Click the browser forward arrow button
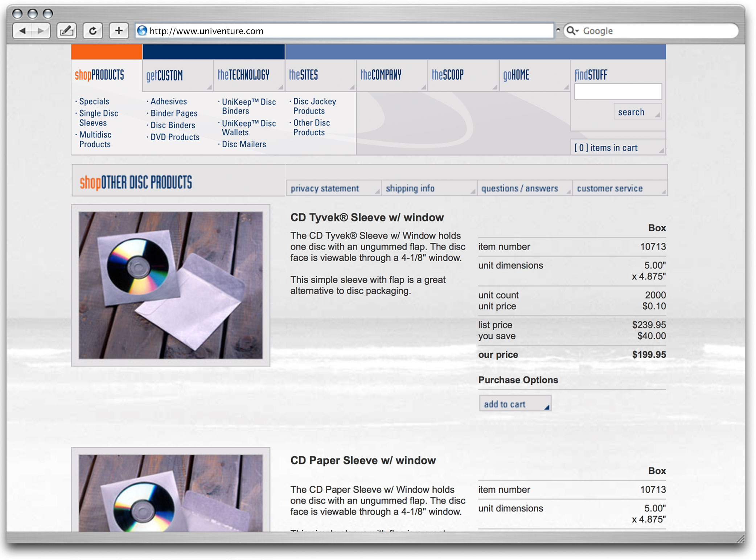Image resolution: width=756 pixels, height=560 pixels. (x=41, y=31)
